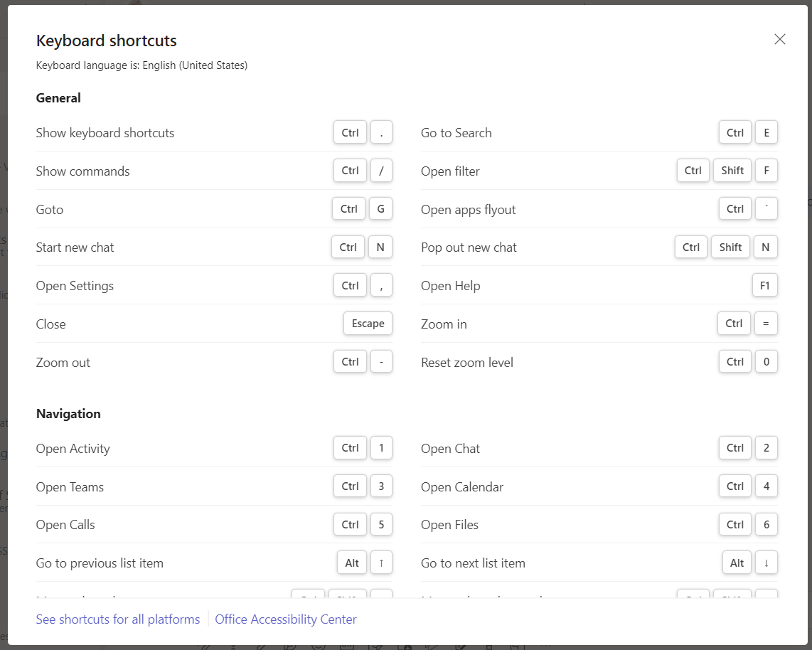Click the Ctrl key in the Open Activity row
Image resolution: width=812 pixels, height=650 pixels.
point(350,448)
